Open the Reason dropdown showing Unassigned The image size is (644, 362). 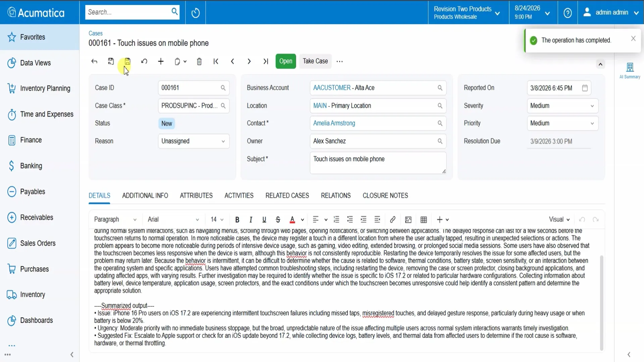(194, 141)
